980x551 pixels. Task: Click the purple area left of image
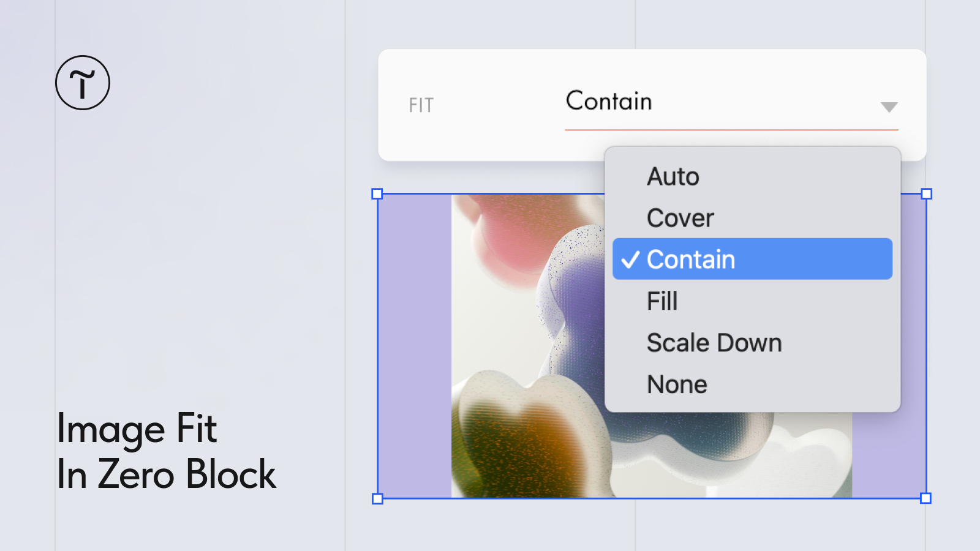coord(415,346)
